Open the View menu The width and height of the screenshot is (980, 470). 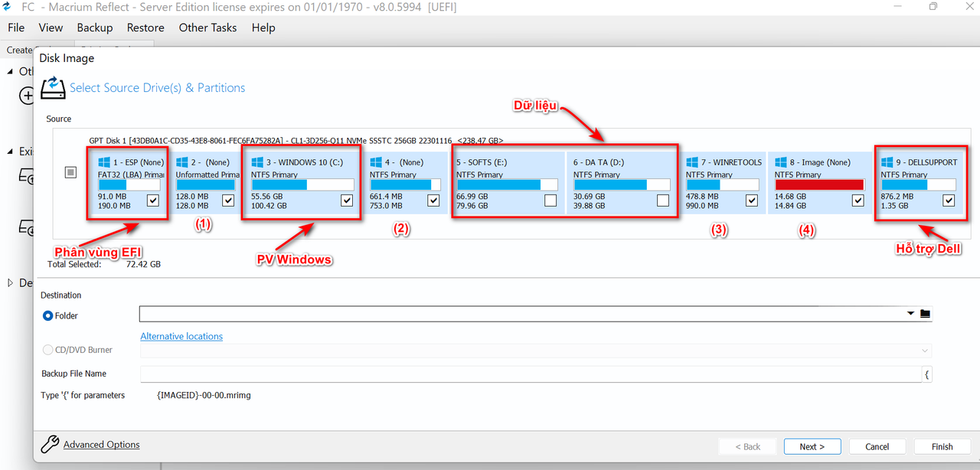[51, 28]
